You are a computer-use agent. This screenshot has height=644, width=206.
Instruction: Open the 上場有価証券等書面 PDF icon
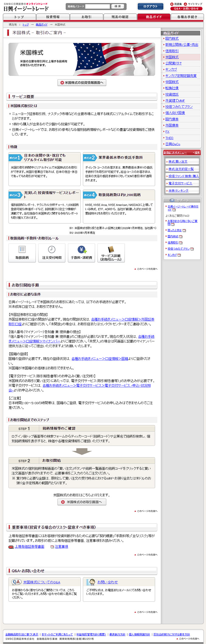tap(11, 547)
